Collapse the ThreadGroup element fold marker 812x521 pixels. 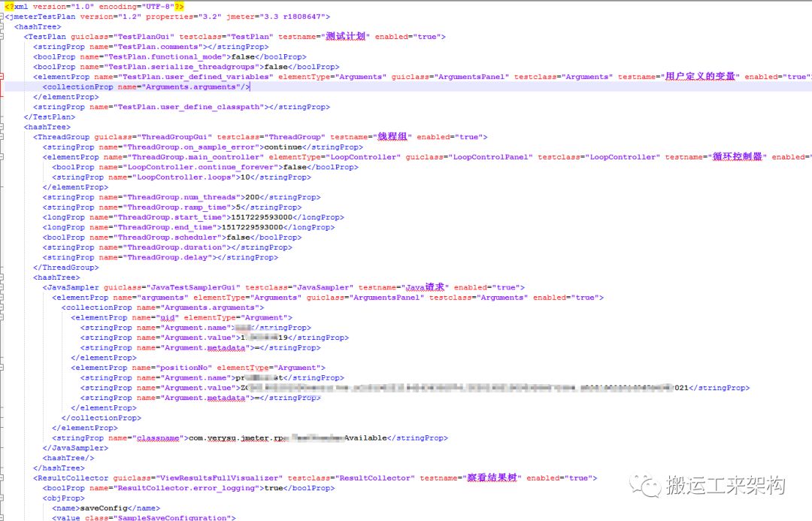pos(2,138)
